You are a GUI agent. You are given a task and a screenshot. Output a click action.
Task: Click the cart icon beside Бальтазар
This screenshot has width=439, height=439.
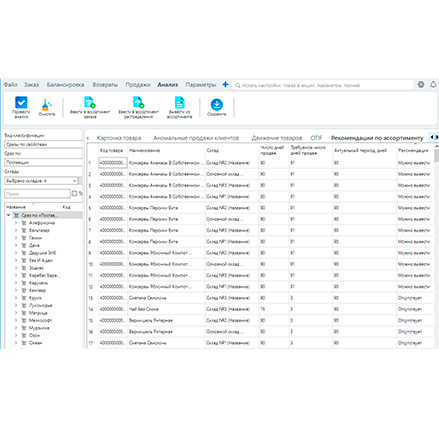[24, 230]
